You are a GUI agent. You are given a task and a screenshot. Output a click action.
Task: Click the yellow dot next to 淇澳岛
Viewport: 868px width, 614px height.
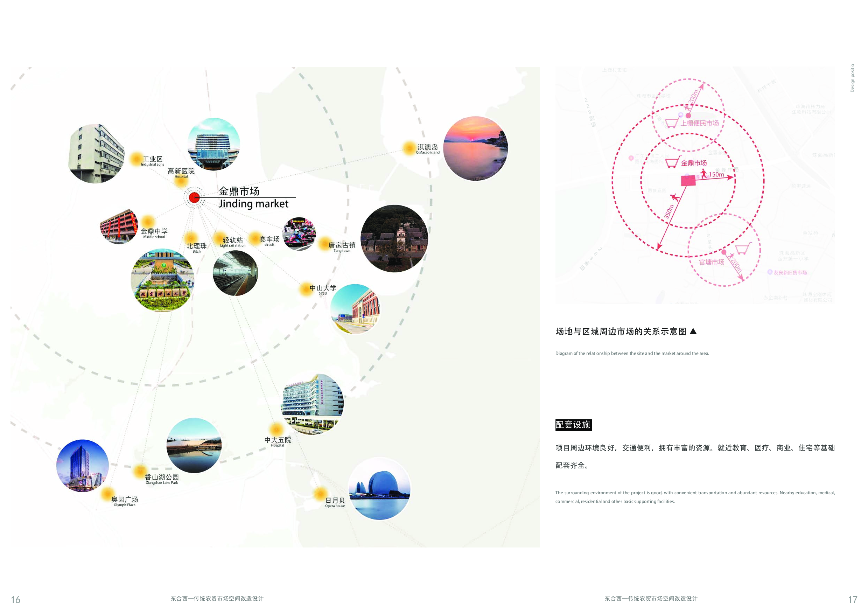[409, 148]
